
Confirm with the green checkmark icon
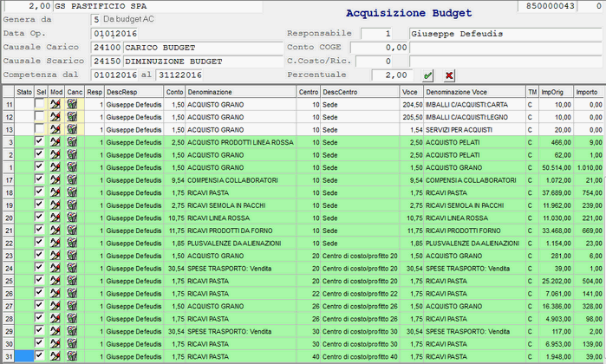click(427, 75)
